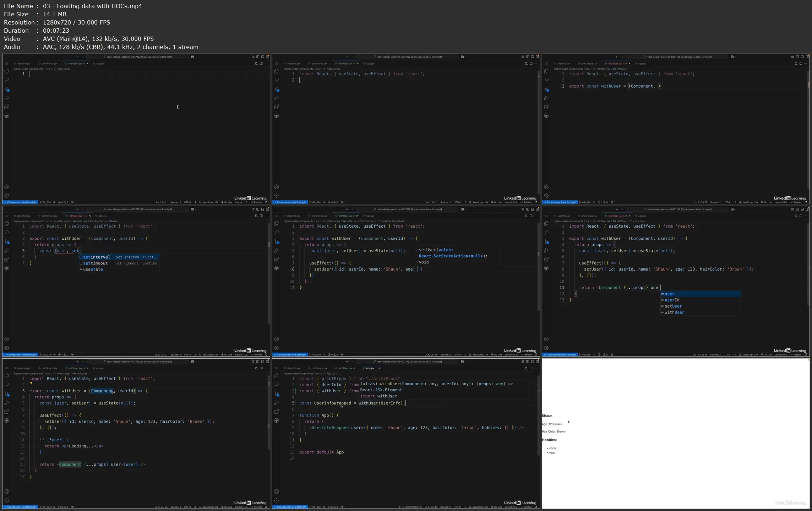
Task: Click Prettier status in bottom-left frame
Action: click(257, 507)
